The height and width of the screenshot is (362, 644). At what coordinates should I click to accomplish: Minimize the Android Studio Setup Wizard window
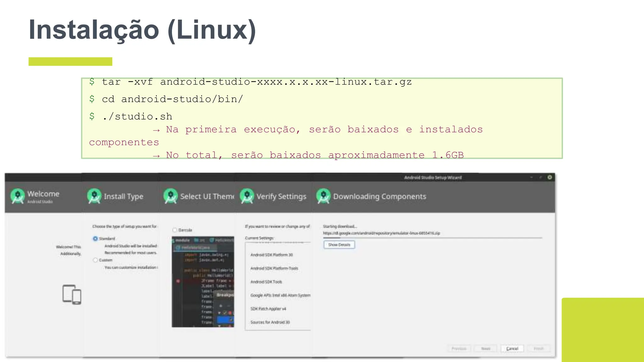coord(531,177)
